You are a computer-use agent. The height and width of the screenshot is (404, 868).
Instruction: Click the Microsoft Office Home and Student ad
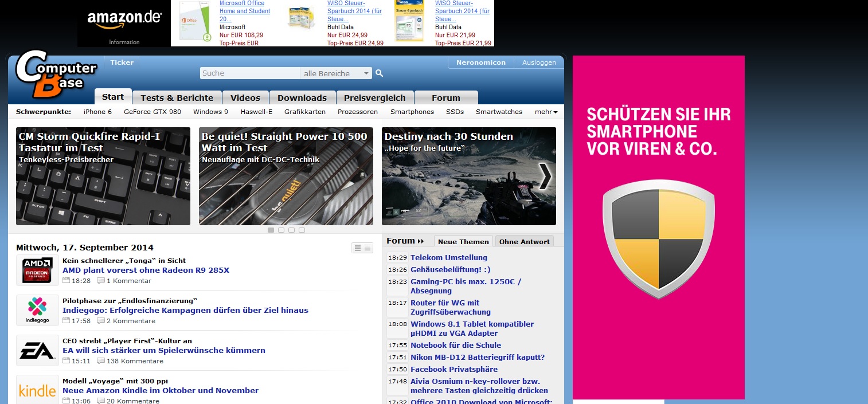click(245, 11)
